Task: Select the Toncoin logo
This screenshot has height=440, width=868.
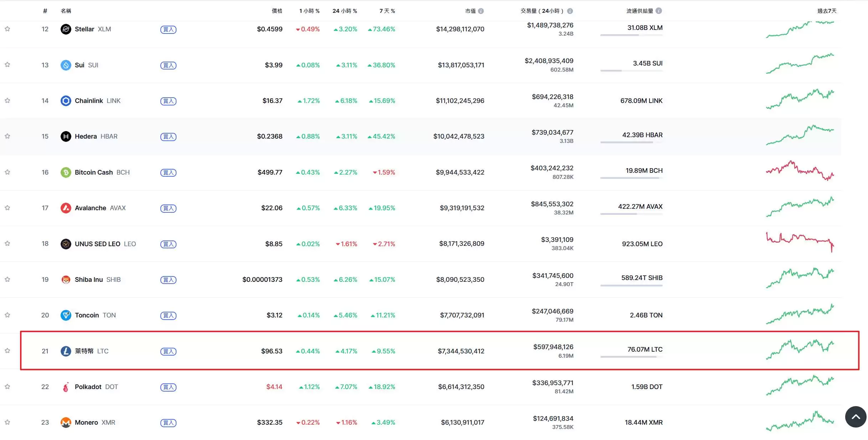Action: (x=66, y=315)
